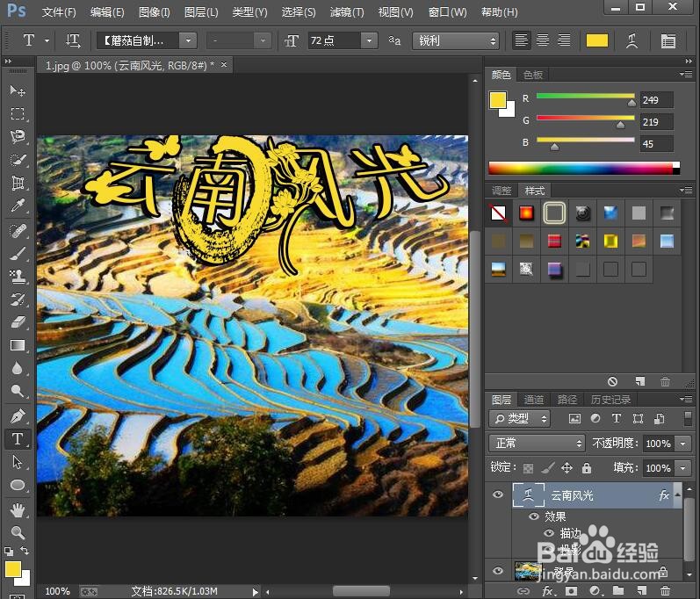Screen dimensions: 700x599
Task: Hide the 背景 background layer
Action: 498,571
